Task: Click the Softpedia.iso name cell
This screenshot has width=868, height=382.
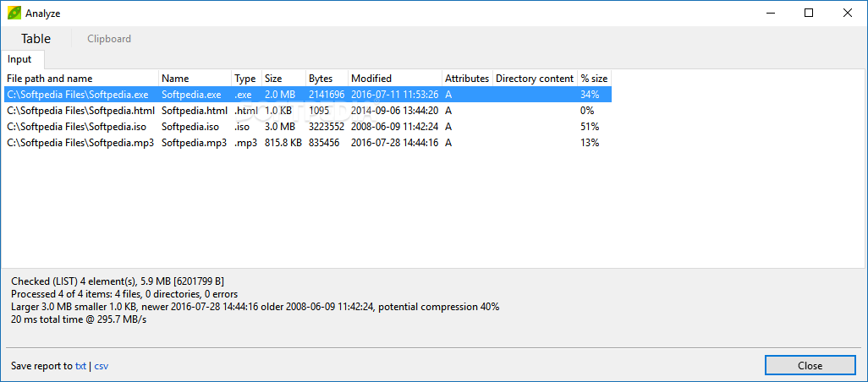Action: point(190,127)
